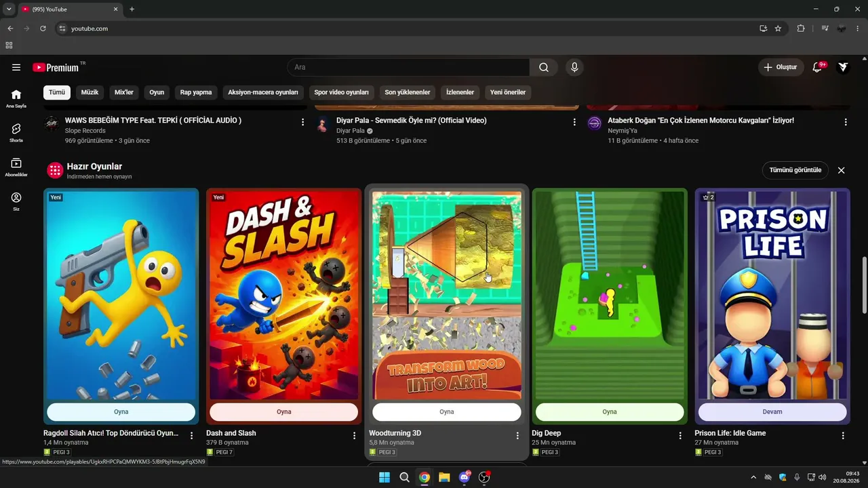Open the Dig Deep game thumbnail
Image resolution: width=868 pixels, height=488 pixels.
(610, 295)
